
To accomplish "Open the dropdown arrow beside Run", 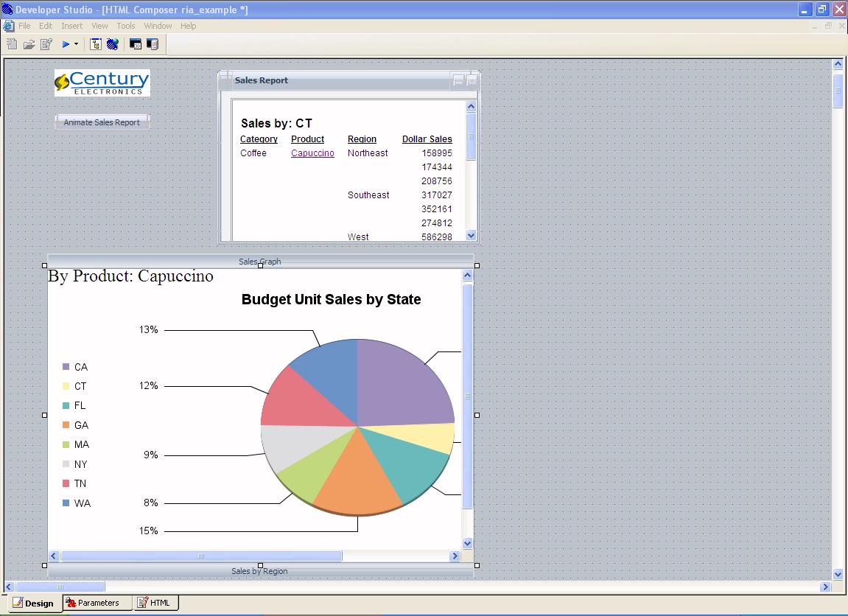I will click(x=76, y=45).
